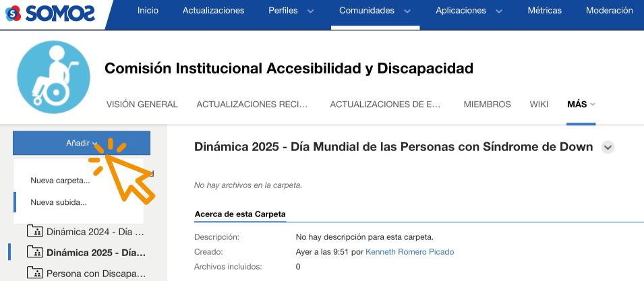This screenshot has height=281, width=644.
Task: Click the Dinámica 2025 folder icon
Action: (35, 252)
